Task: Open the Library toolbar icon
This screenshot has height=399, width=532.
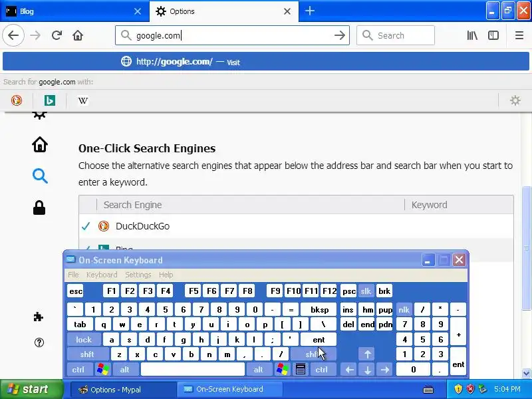Action: pyautogui.click(x=472, y=35)
